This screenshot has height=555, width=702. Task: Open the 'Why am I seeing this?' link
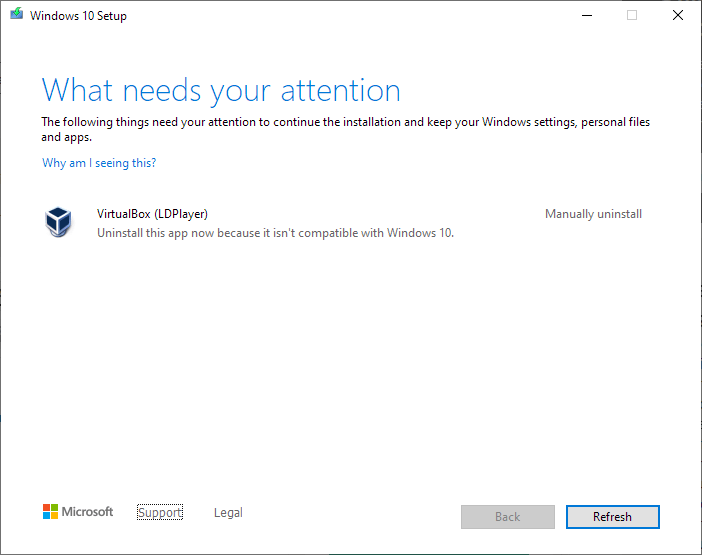tap(99, 163)
